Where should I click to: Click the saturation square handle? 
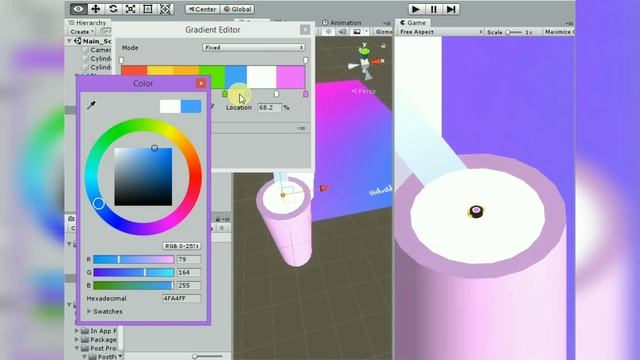coord(154,148)
